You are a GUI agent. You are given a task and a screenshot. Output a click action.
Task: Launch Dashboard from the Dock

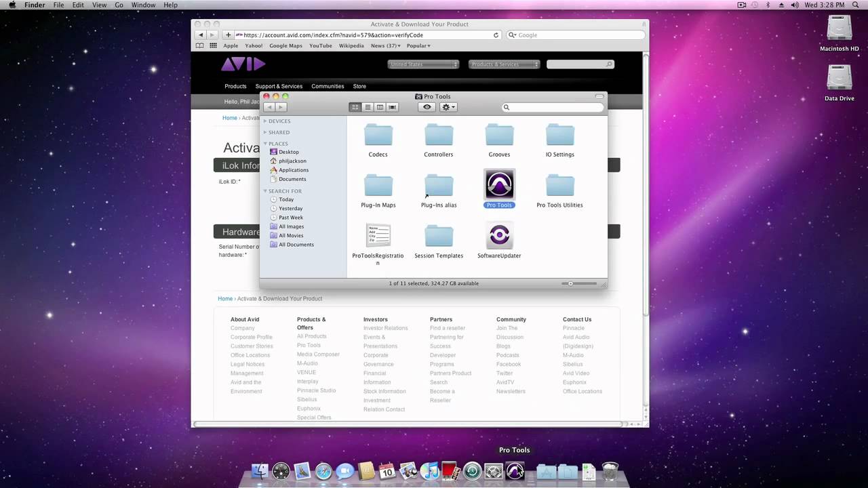point(281,470)
